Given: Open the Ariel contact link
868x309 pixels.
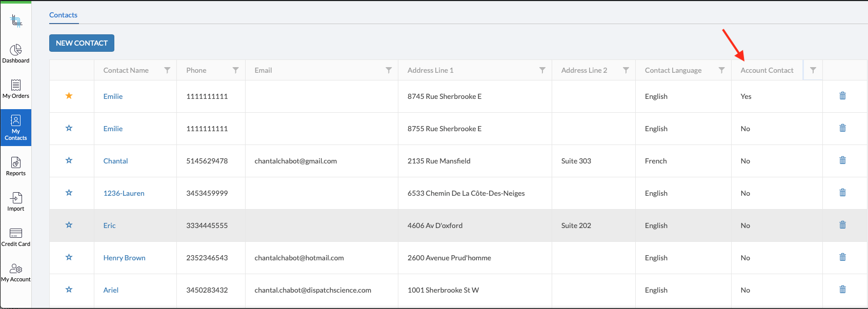Looking at the screenshot, I should pyautogui.click(x=111, y=290).
